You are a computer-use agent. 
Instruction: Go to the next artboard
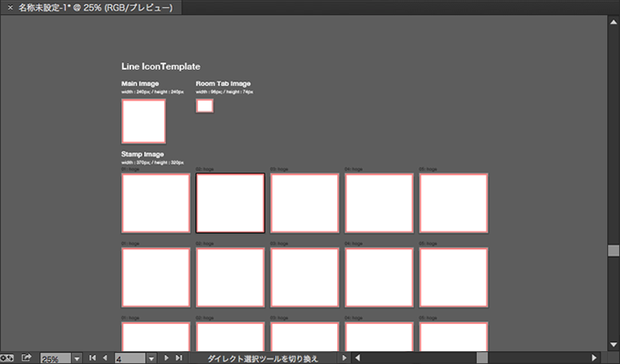tap(166, 358)
